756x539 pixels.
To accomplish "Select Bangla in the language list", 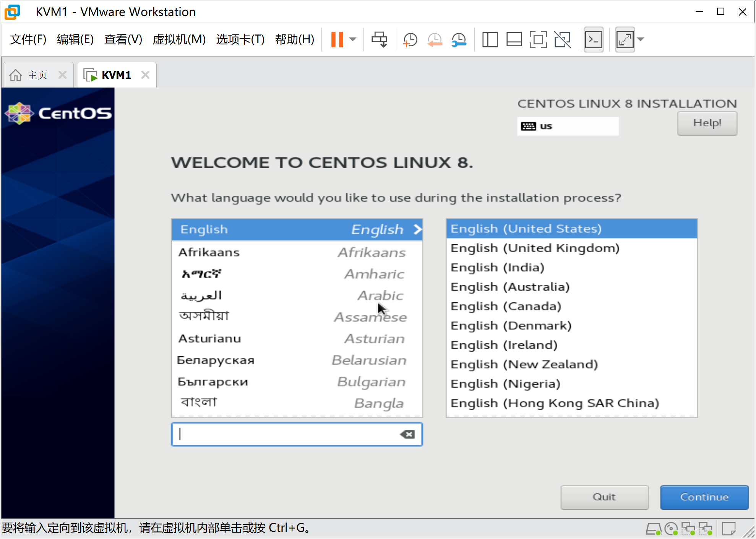I will (297, 403).
